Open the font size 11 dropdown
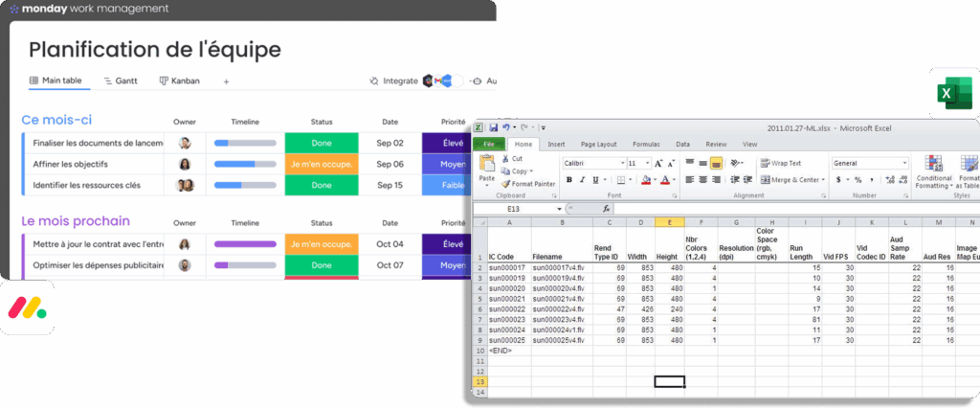The height and width of the screenshot is (409, 980). 648,163
